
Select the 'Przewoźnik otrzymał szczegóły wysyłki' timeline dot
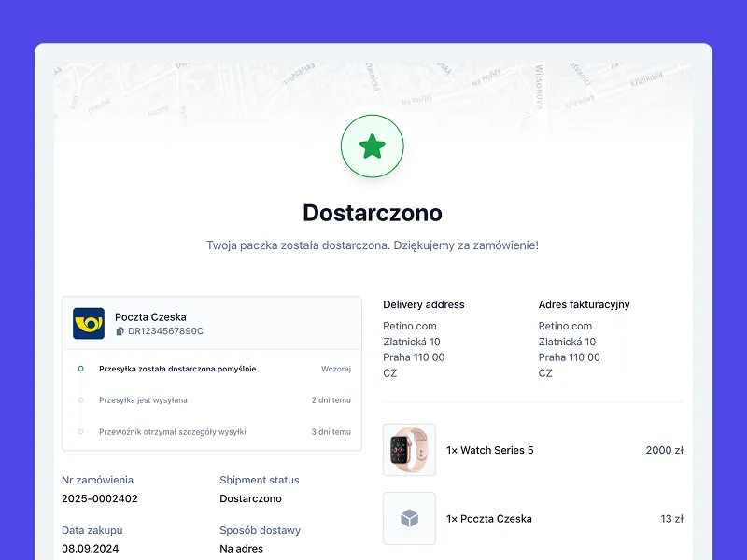[80, 432]
